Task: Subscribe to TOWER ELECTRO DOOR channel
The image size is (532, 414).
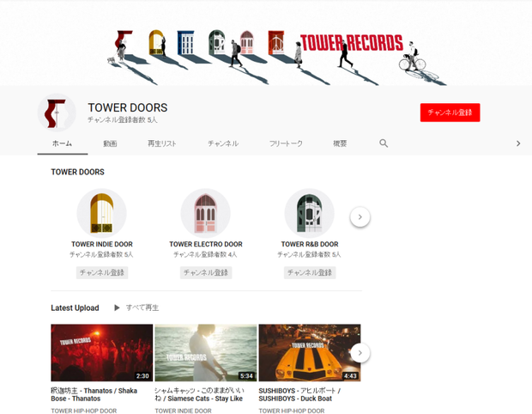Action: point(206,272)
